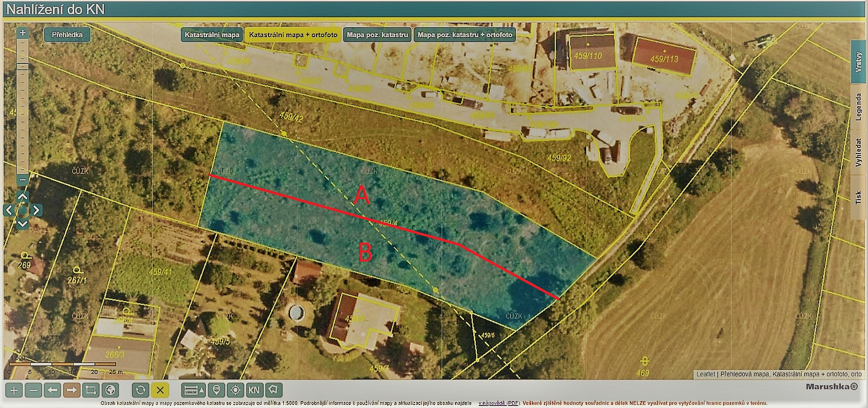
Task: Toggle the Přehledka overview button
Action: pos(67,35)
